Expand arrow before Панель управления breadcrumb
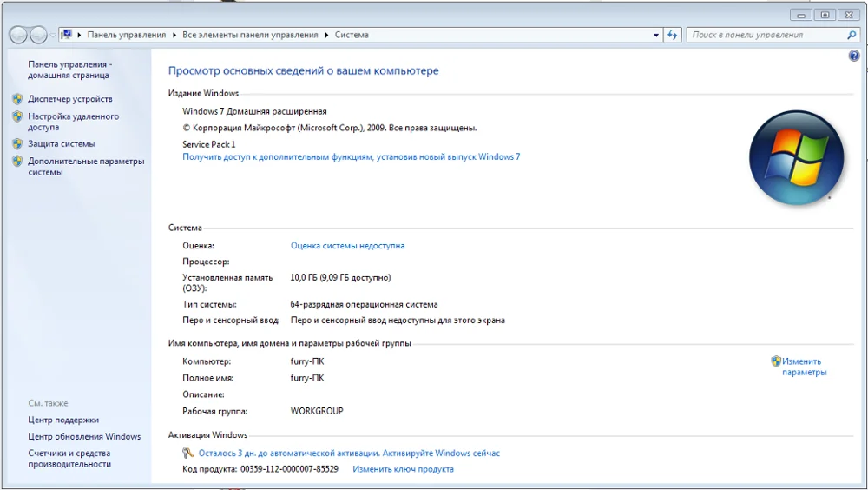The height and width of the screenshot is (490, 868). [x=79, y=35]
